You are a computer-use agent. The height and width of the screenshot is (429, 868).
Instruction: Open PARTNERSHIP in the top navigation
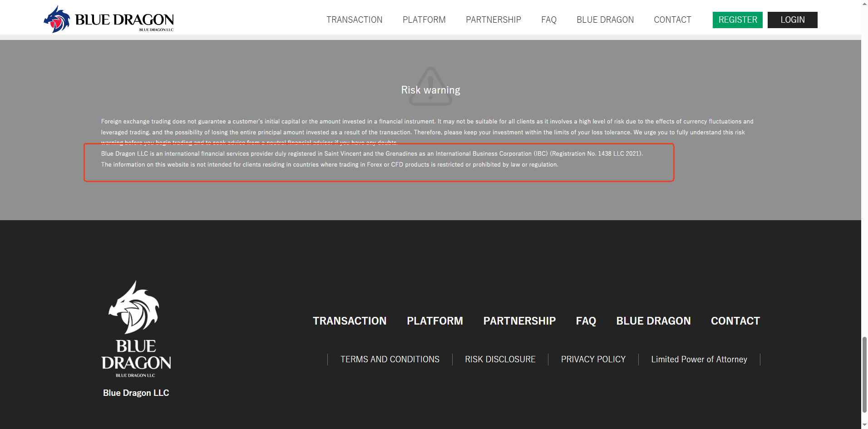(x=493, y=20)
